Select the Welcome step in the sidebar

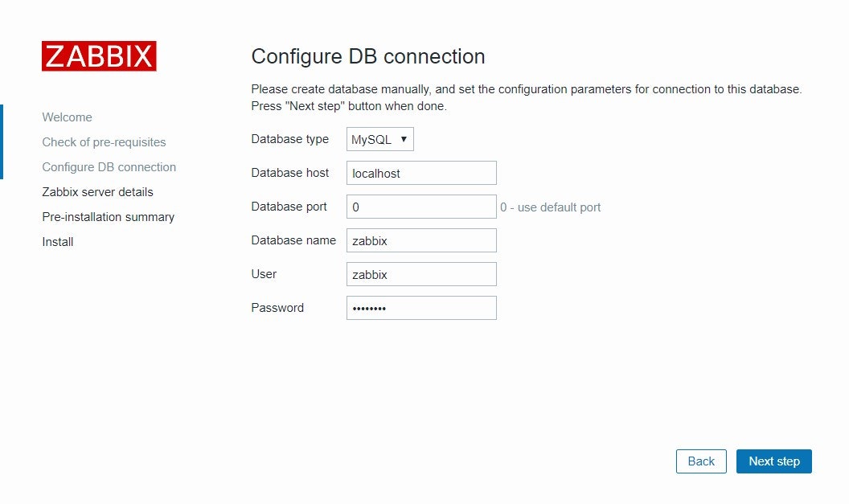67,117
